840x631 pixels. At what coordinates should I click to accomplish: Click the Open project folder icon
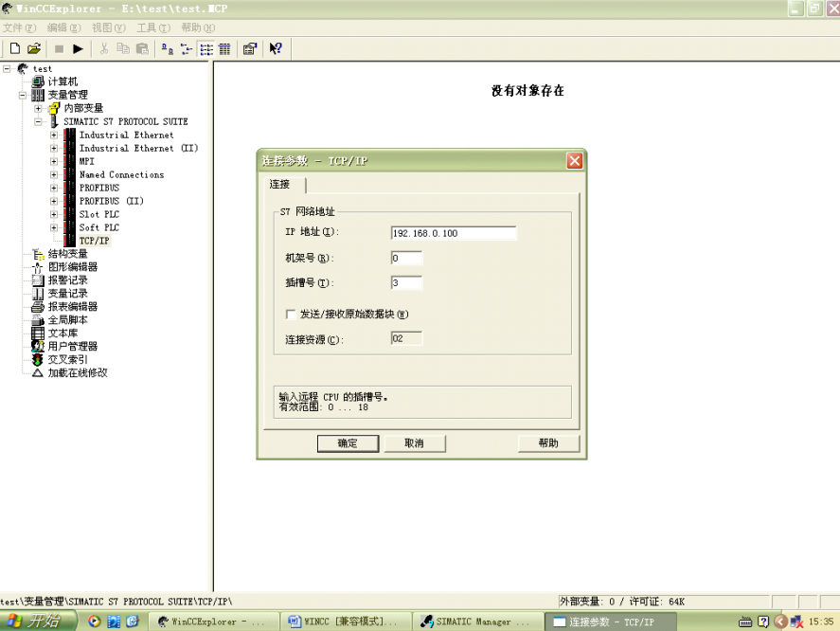[34, 48]
